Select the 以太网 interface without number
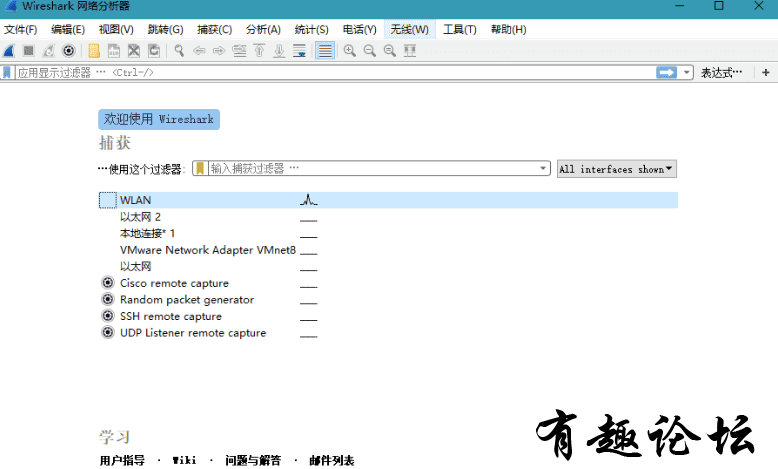This screenshot has width=778, height=469. pos(135,267)
